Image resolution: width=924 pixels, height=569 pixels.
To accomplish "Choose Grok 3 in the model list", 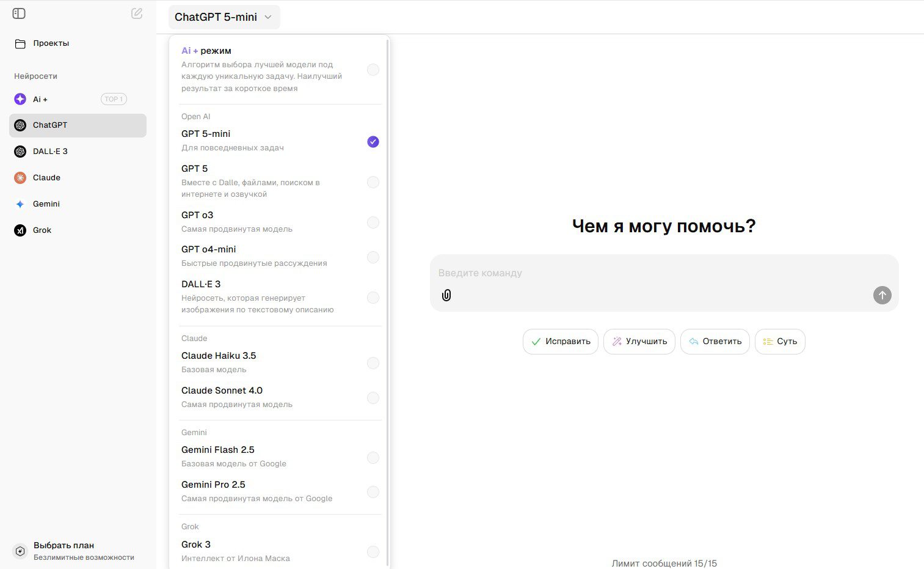I will pos(280,551).
